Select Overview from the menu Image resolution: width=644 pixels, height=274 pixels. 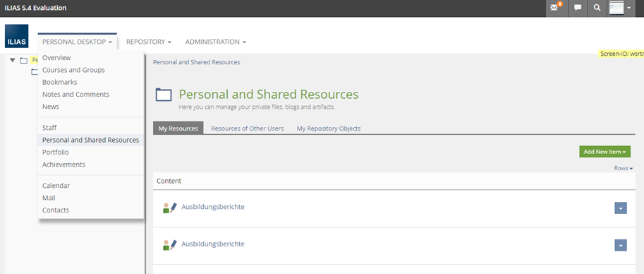(x=56, y=58)
